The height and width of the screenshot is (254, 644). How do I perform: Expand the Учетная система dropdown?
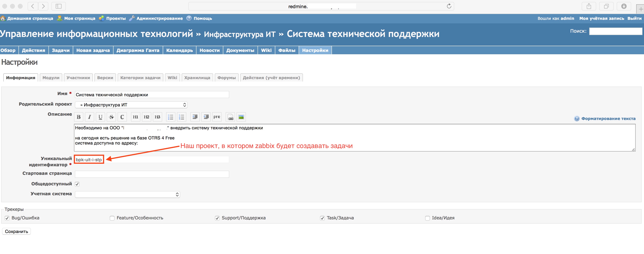pyautogui.click(x=127, y=194)
